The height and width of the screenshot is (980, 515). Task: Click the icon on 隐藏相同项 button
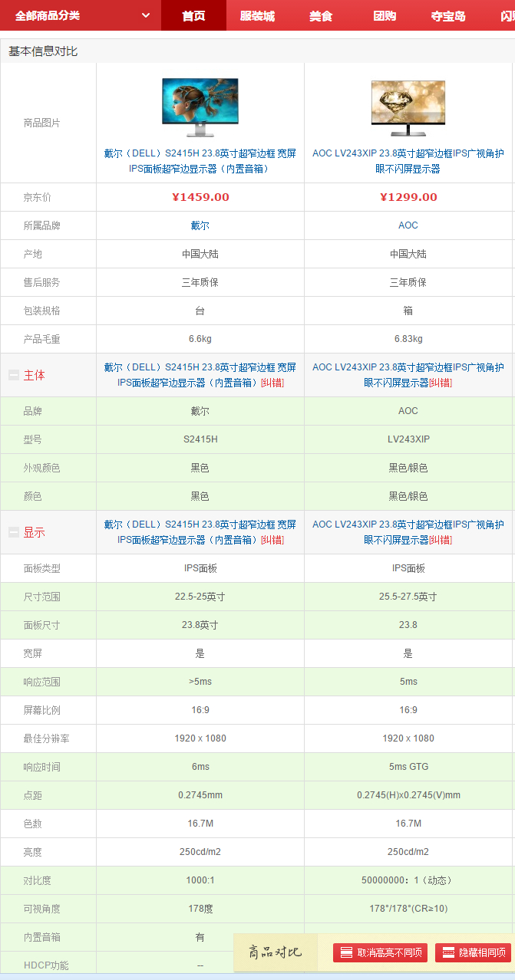(x=448, y=952)
